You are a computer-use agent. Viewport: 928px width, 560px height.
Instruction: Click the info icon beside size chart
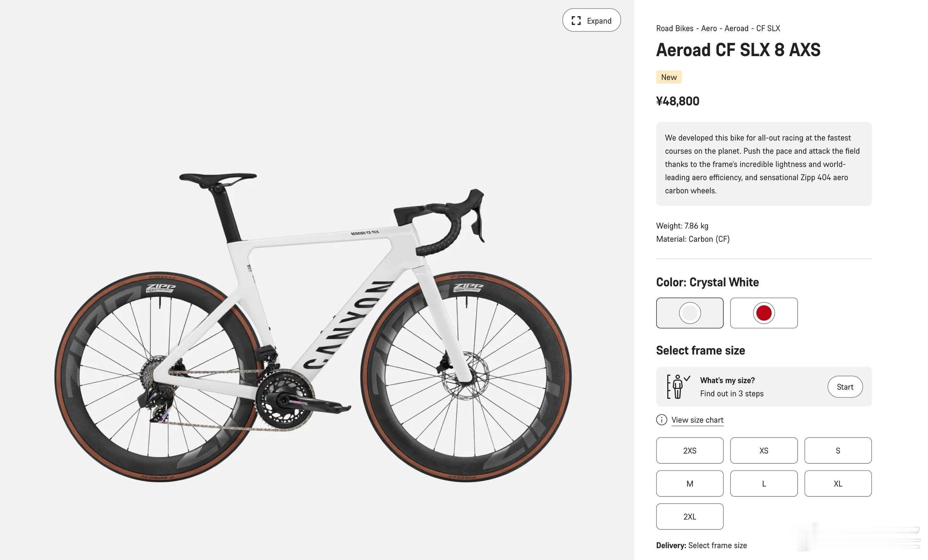(x=661, y=420)
